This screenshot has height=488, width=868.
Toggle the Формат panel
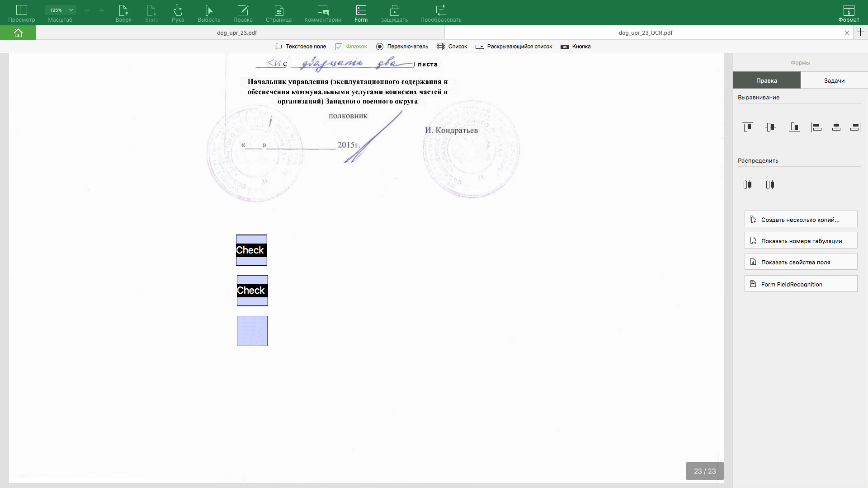(x=849, y=13)
